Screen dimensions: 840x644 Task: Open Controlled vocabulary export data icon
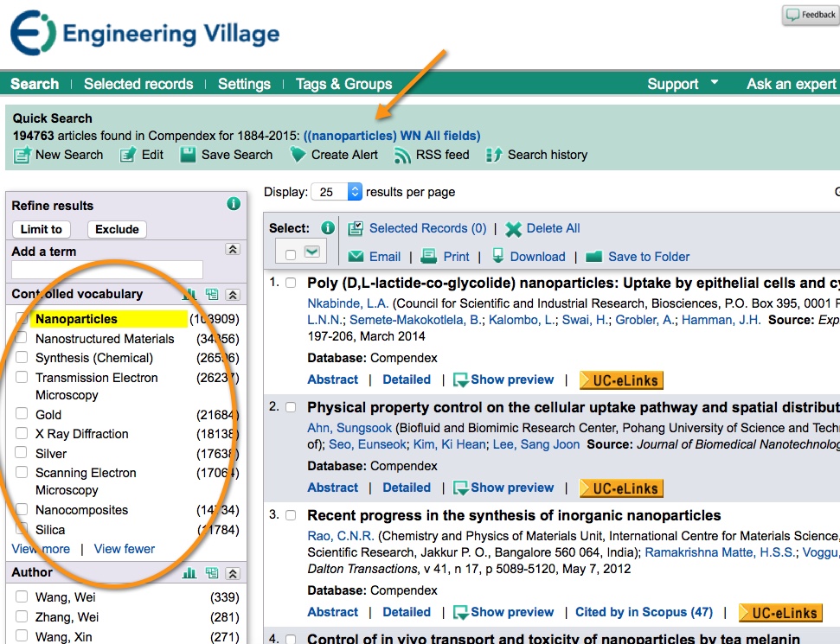(x=212, y=294)
